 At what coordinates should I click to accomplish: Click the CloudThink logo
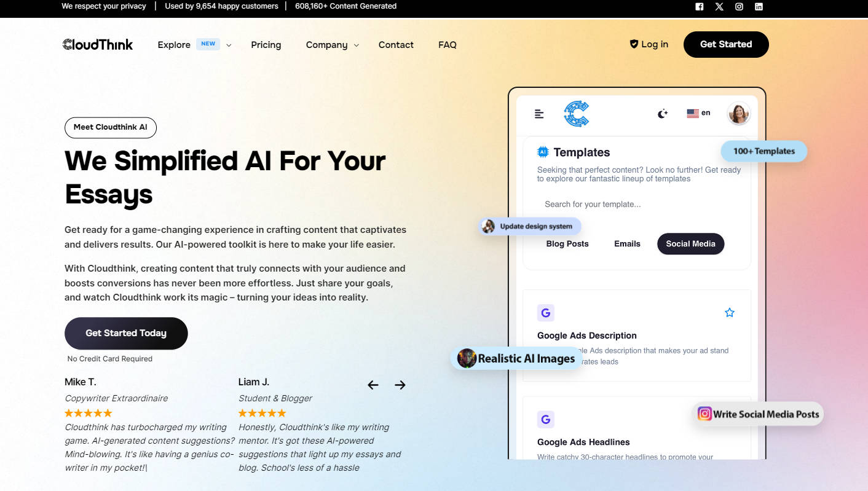(x=98, y=44)
